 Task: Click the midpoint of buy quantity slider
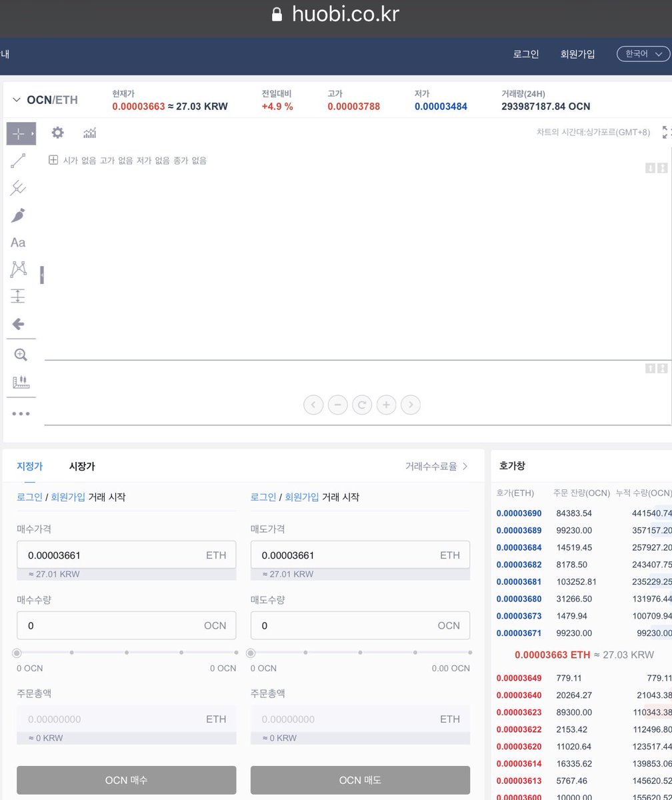(127, 653)
